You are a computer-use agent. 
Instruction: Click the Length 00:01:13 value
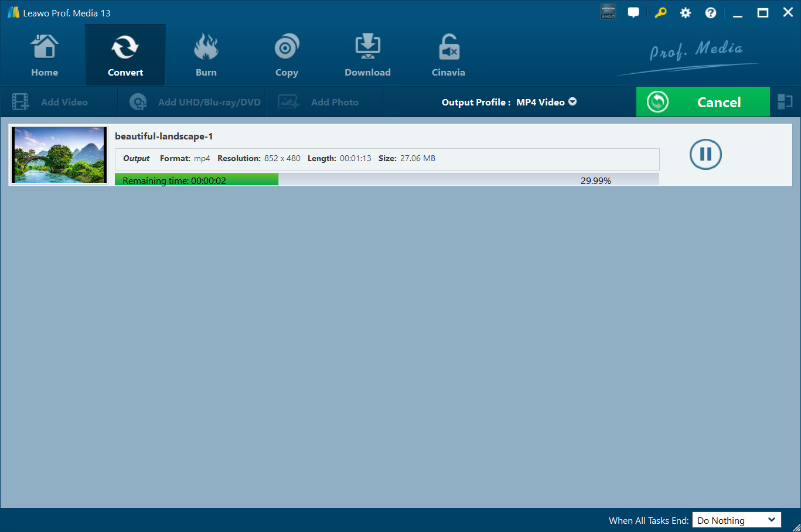[x=356, y=158]
